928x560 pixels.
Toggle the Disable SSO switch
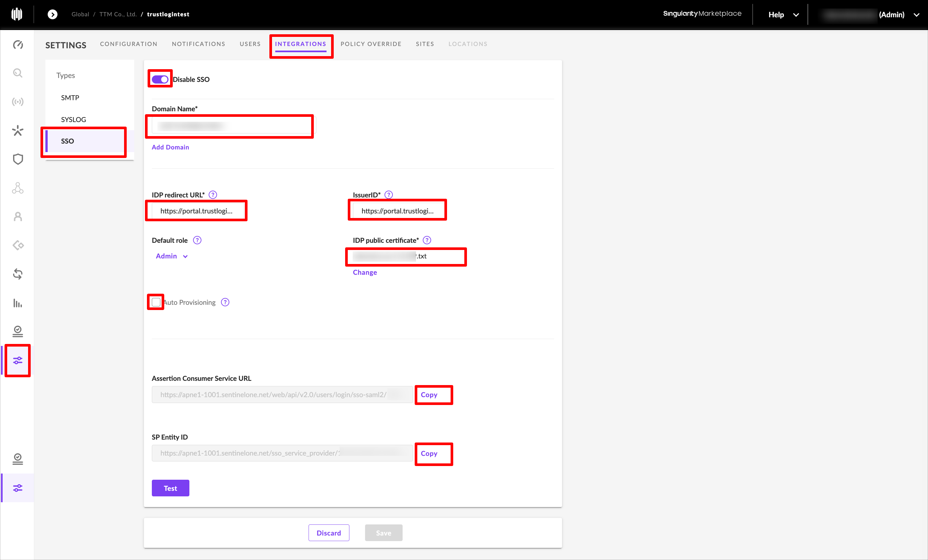[x=160, y=79]
